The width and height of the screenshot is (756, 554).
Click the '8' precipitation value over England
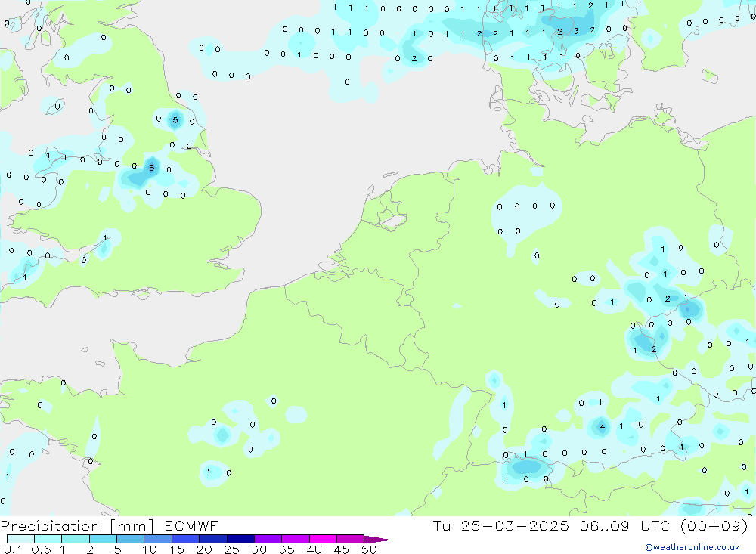[151, 168]
